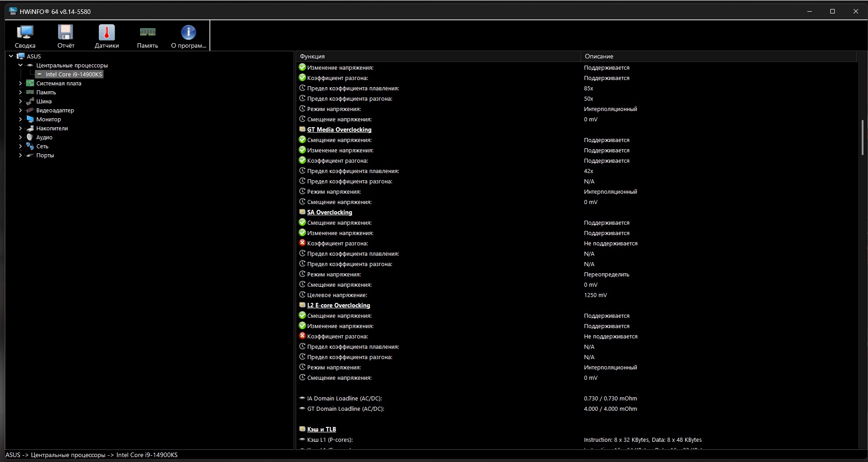
Task: Click the Кэш и TLB folder icon
Action: (x=302, y=429)
